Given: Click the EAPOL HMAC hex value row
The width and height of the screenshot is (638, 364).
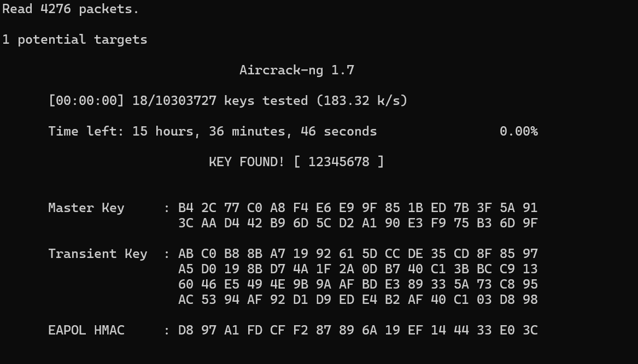Looking at the screenshot, I should [358, 331].
